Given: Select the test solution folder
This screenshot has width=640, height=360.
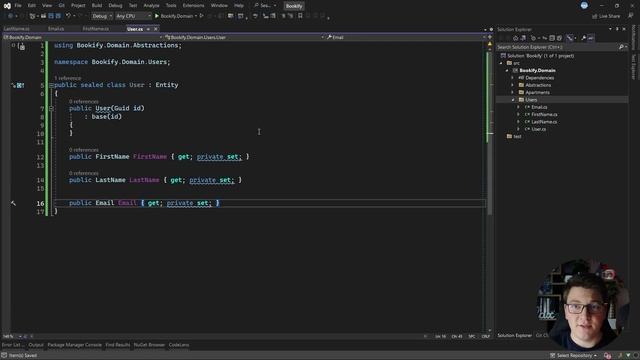Looking at the screenshot, I should 517,137.
